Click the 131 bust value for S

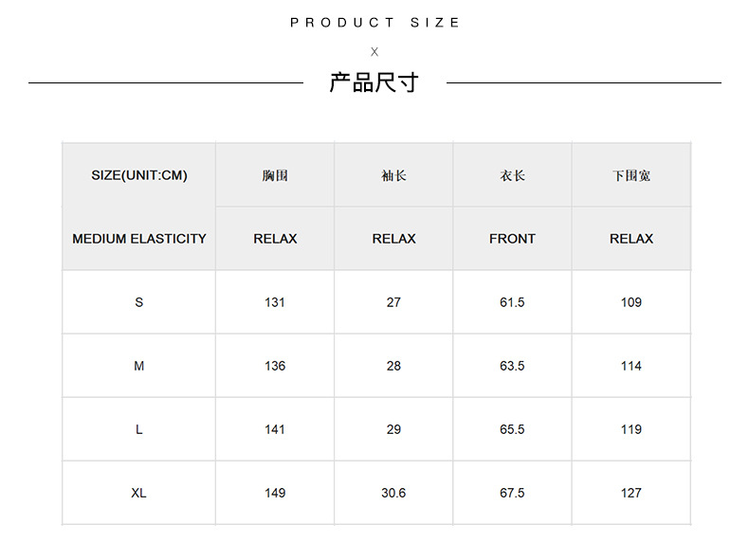click(275, 302)
